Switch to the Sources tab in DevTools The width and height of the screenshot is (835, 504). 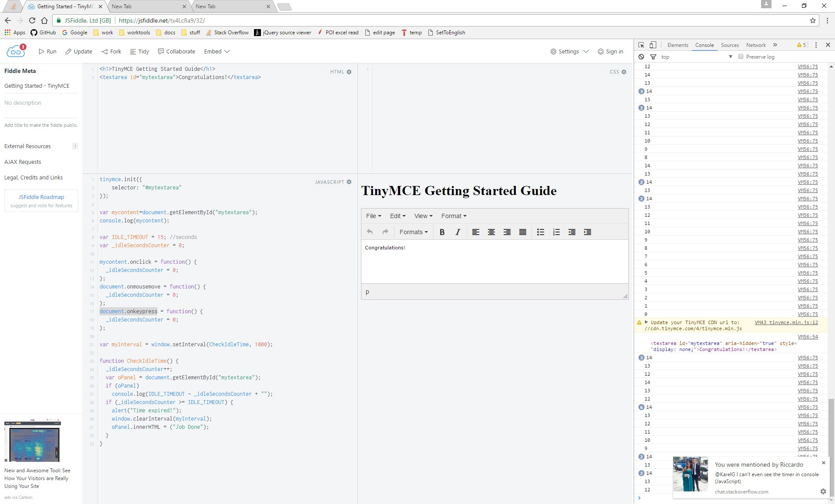[730, 45]
